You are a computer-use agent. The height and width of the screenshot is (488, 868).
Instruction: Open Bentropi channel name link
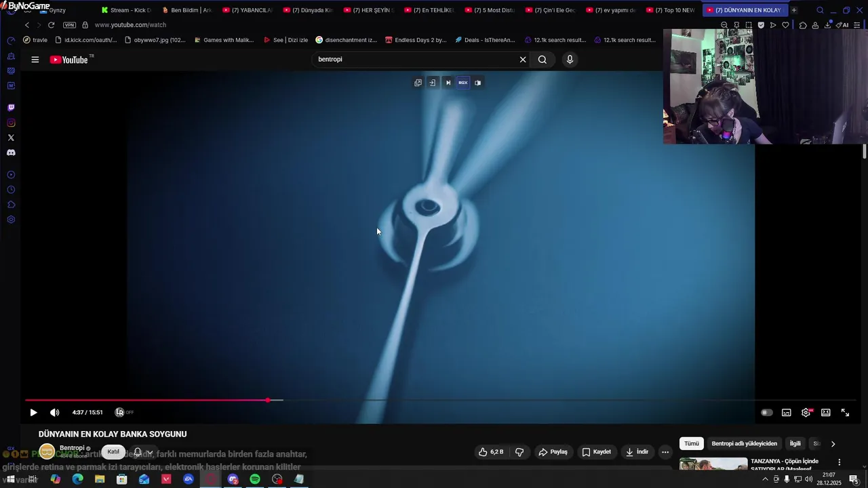72,448
